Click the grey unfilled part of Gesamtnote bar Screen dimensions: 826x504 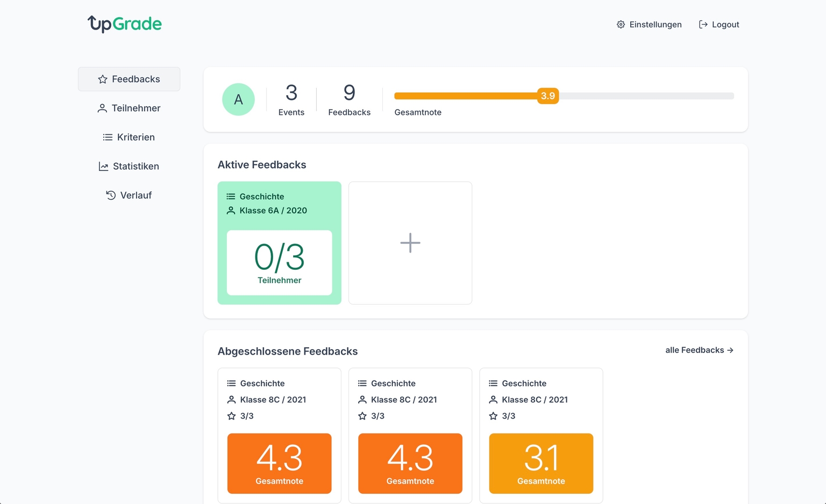pos(646,96)
